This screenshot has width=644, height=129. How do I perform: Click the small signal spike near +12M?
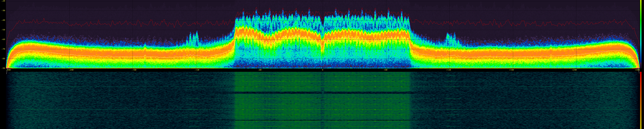pos(450,39)
